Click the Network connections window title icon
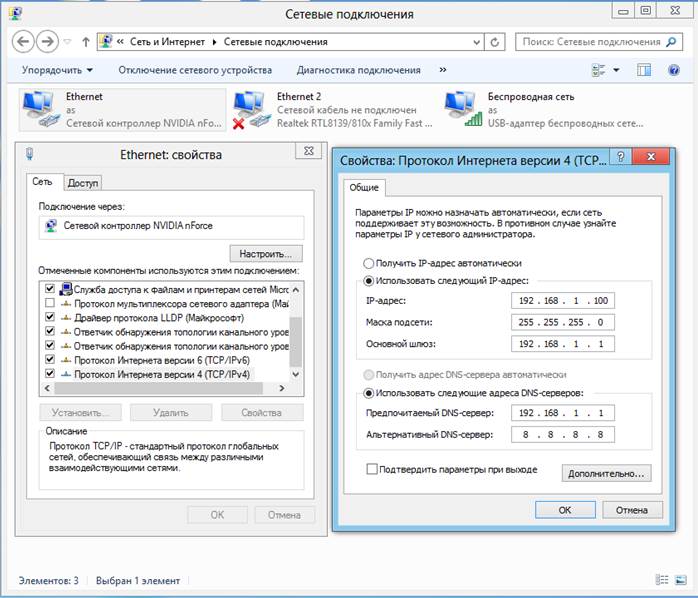The width and height of the screenshot is (698, 598). pos(16,13)
